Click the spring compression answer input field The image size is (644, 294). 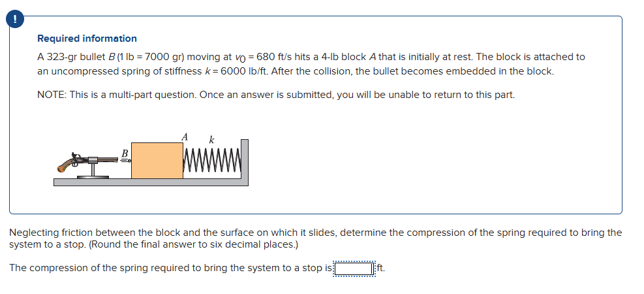354,268
